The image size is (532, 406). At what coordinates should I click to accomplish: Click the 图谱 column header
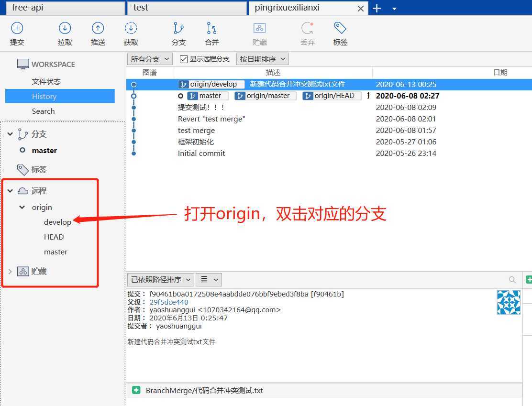(x=150, y=73)
